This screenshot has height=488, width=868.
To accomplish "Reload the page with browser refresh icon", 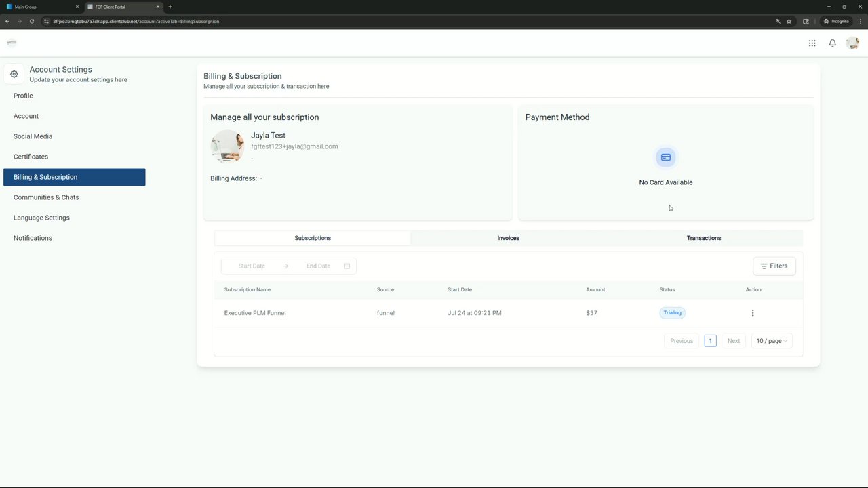I will coord(31,21).
